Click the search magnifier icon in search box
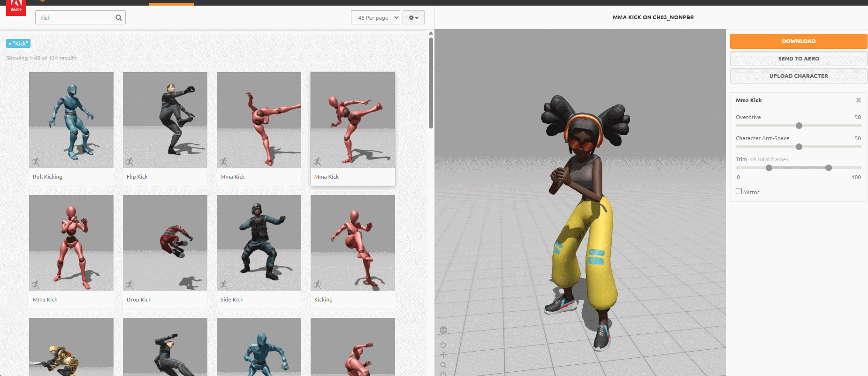Screen dimensions: 868x376 coord(119,18)
